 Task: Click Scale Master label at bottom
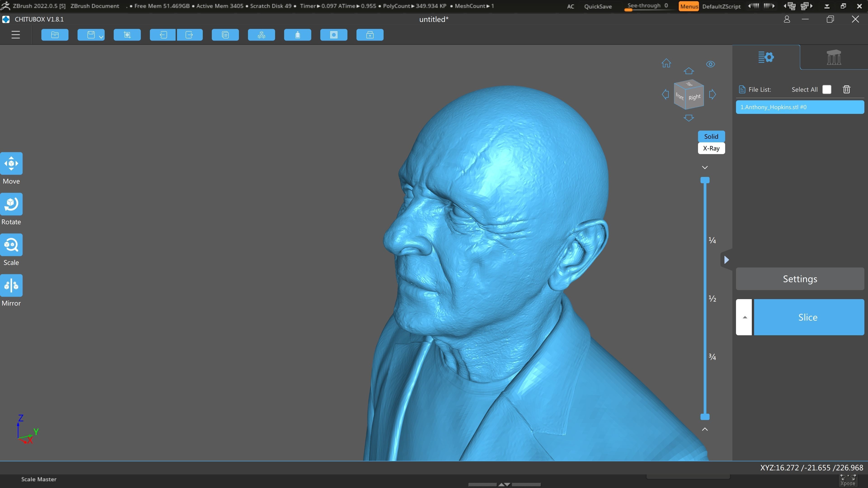(x=39, y=479)
